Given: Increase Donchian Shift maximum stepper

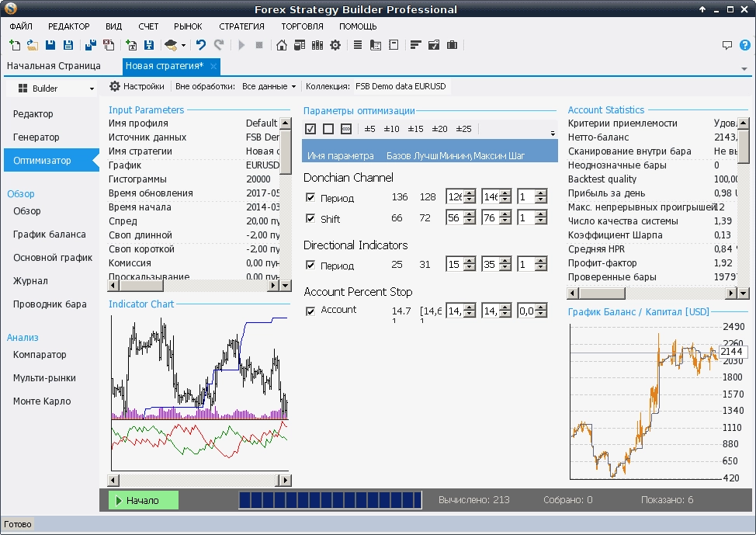Looking at the screenshot, I should click(505, 214).
